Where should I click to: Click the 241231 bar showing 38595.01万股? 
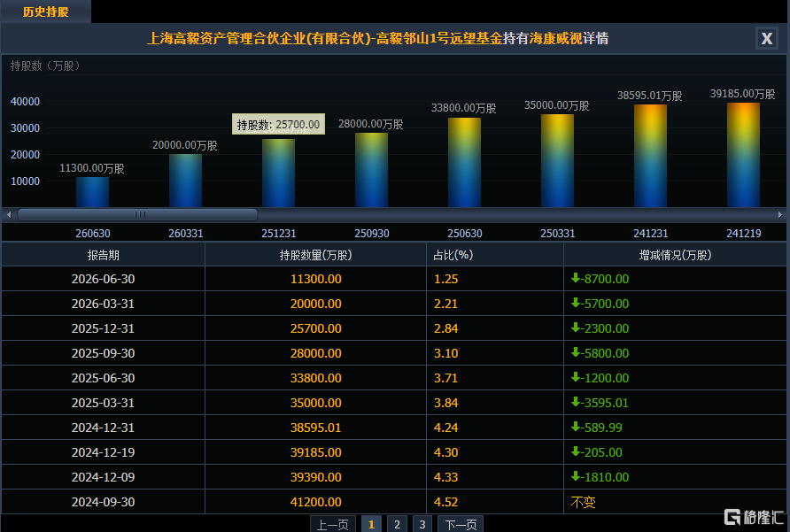650,156
